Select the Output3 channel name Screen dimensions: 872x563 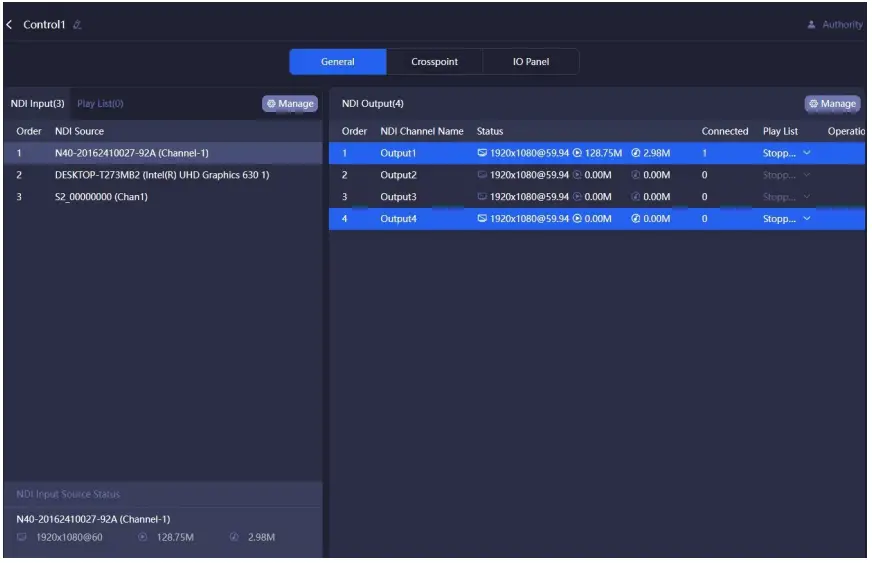pos(398,196)
